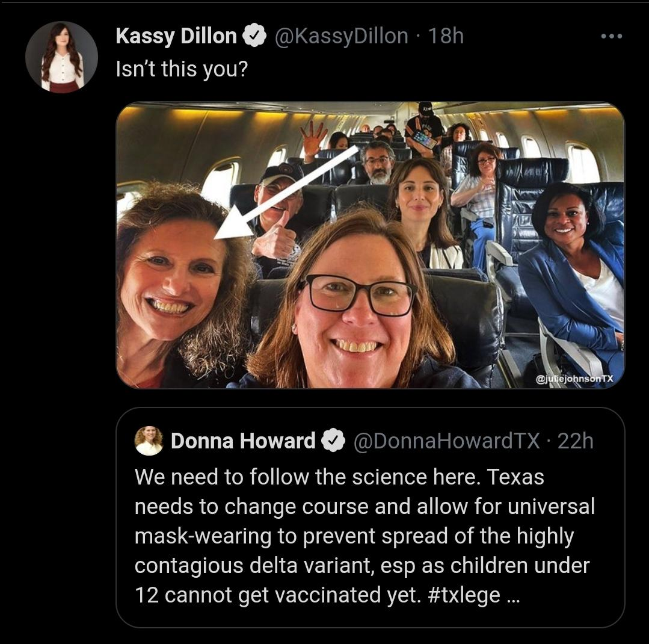Screen dimensions: 649x644
Task: Click the phone held up in the photo
Action: (425, 140)
